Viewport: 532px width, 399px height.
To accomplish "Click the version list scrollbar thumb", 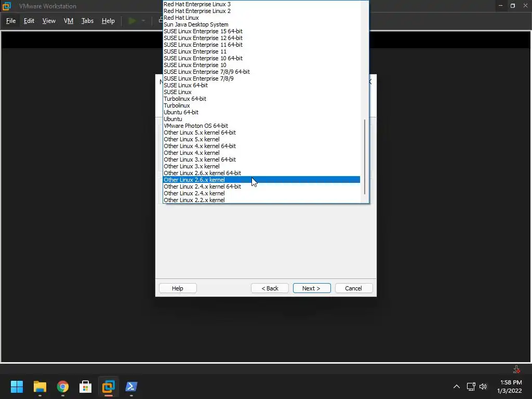I will (x=365, y=157).
